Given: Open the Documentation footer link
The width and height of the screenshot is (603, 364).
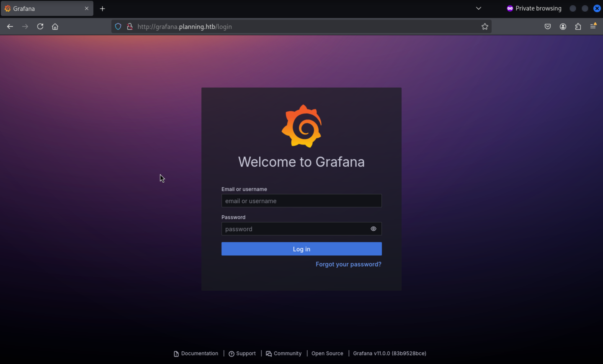Looking at the screenshot, I should (199, 353).
